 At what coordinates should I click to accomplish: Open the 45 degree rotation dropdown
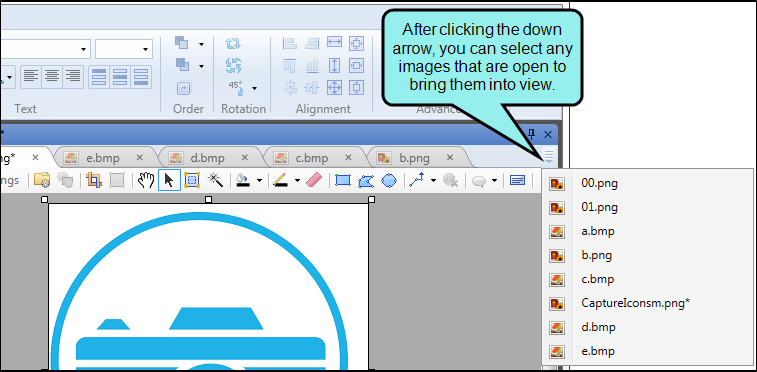pos(254,89)
